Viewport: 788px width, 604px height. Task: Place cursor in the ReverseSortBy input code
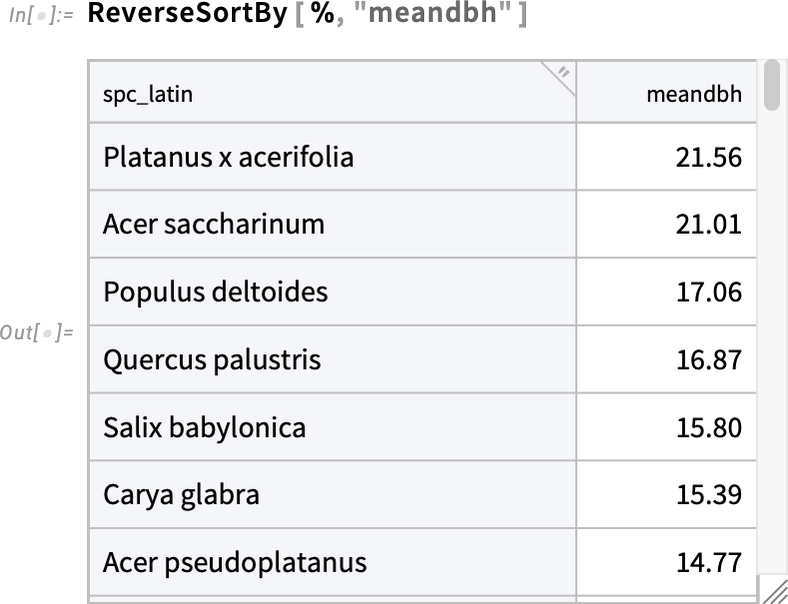point(307,12)
